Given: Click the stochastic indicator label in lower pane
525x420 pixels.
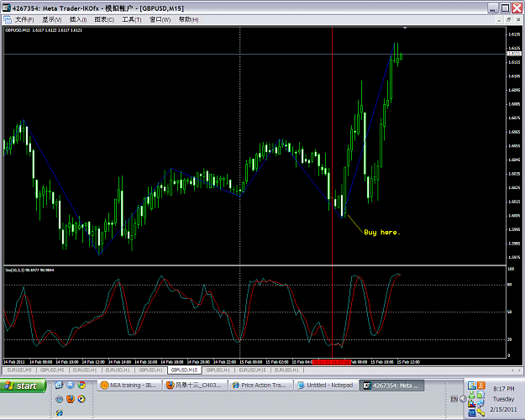Looking at the screenshot, I should coord(29,270).
